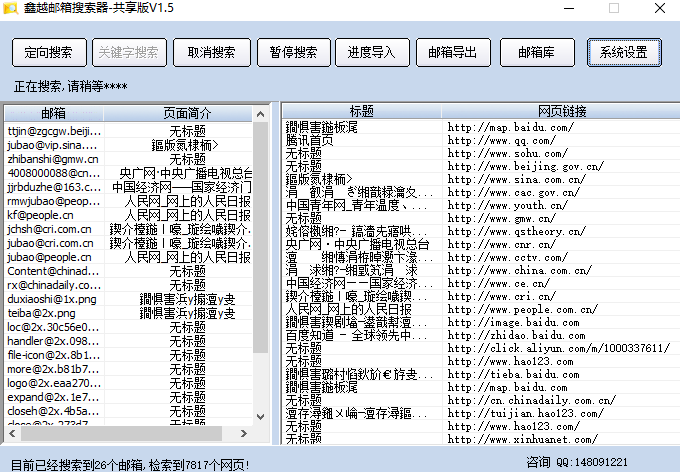Click the http://www.sohu.com/ link row
The width and height of the screenshot is (680, 472).
(481, 153)
